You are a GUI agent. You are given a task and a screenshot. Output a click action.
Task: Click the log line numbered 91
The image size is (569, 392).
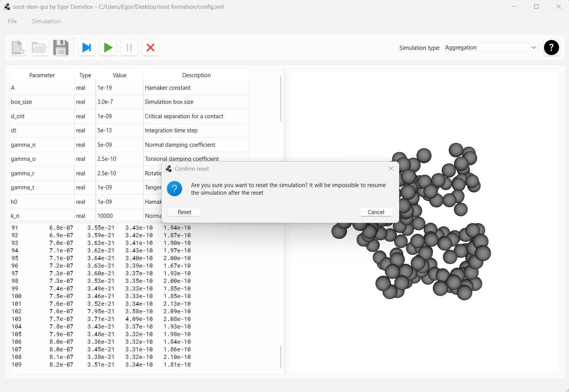click(101, 228)
